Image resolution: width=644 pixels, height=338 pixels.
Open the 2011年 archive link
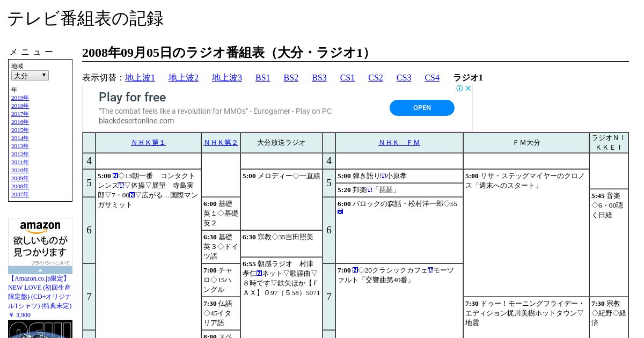point(20,163)
